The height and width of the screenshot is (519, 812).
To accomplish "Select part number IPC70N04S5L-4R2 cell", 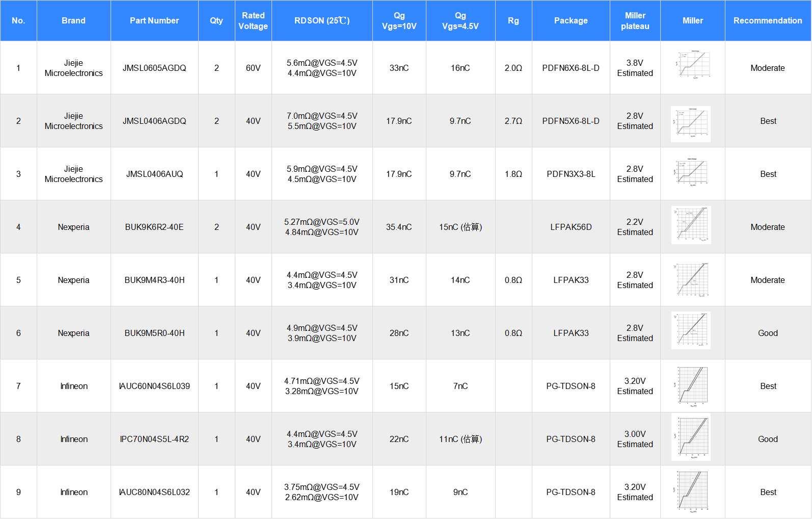I will point(154,439).
